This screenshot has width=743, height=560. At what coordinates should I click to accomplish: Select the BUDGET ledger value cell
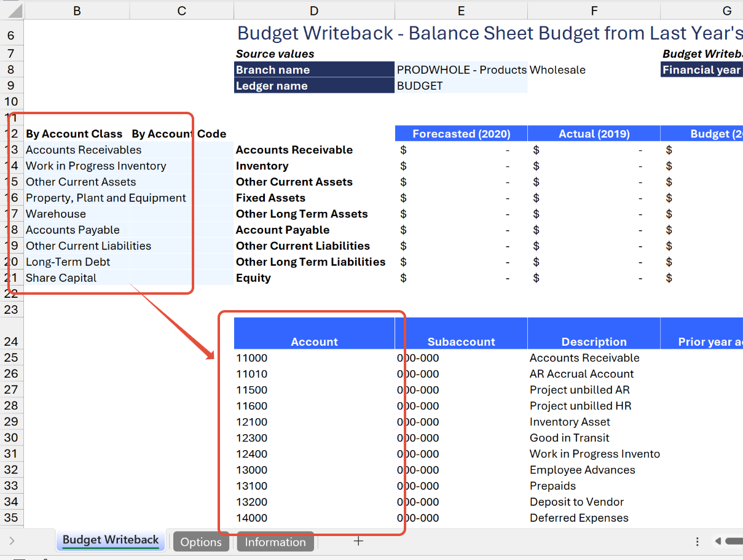[461, 85]
